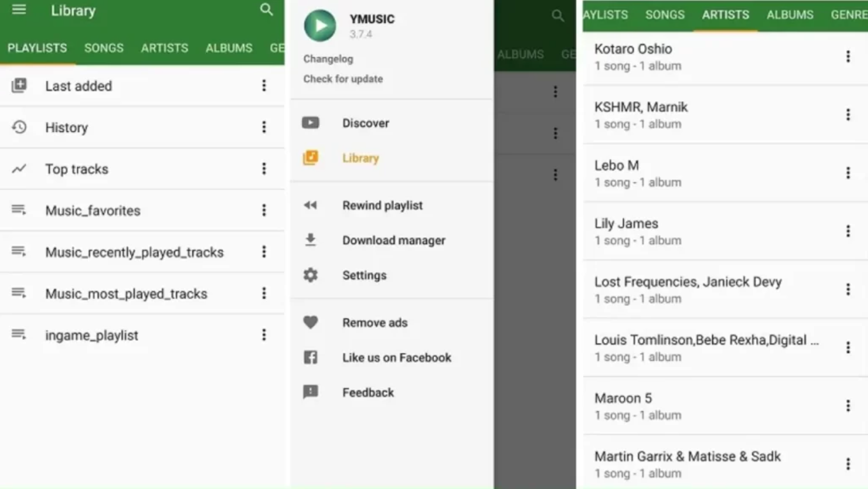The image size is (868, 489).
Task: Click the Discover video icon in drawer
Action: tap(310, 122)
